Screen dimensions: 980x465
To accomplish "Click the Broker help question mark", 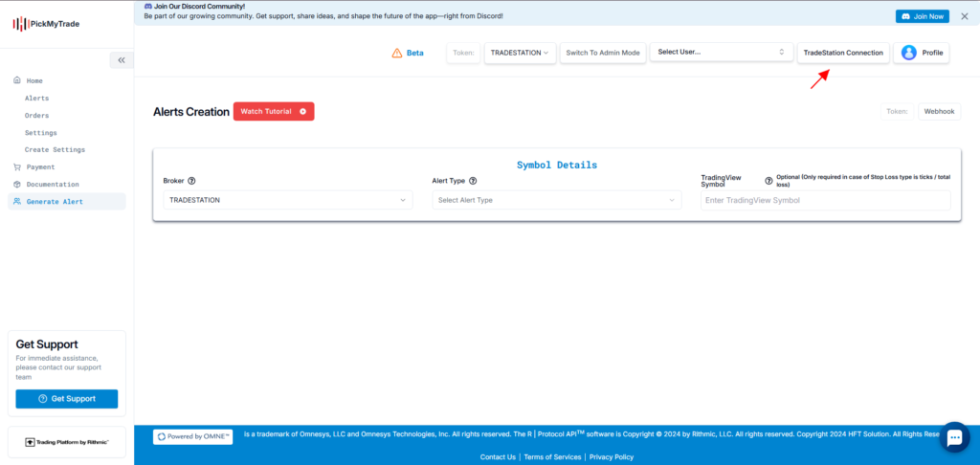I will [191, 181].
